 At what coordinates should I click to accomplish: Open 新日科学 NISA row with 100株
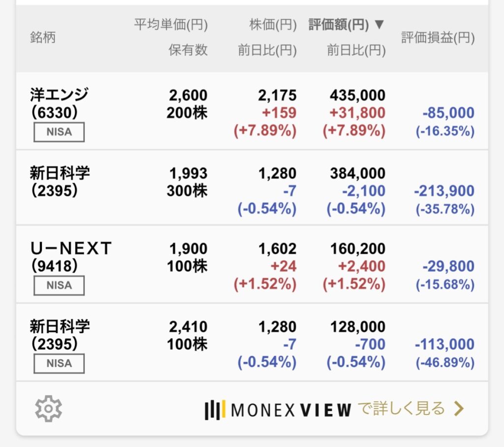click(252, 343)
